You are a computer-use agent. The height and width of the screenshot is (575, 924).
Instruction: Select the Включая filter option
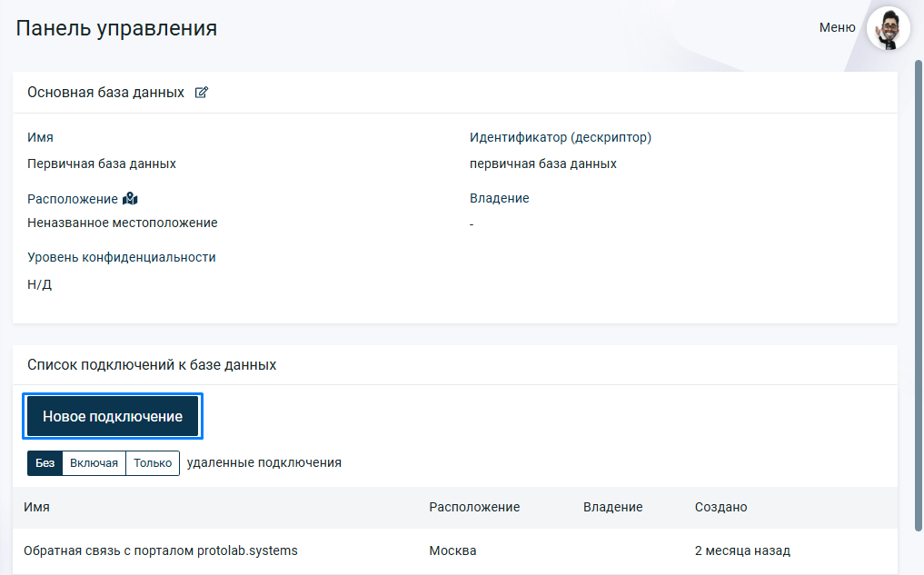pos(94,463)
